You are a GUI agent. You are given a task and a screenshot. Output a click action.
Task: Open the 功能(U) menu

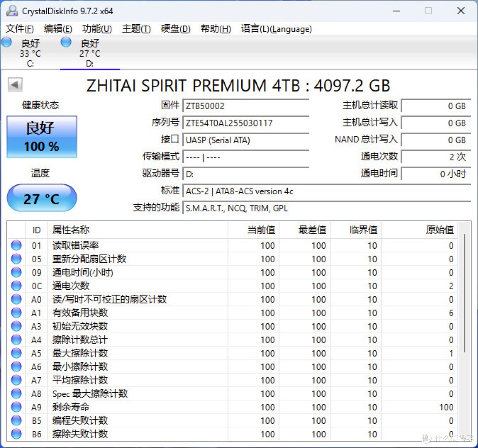[97, 29]
